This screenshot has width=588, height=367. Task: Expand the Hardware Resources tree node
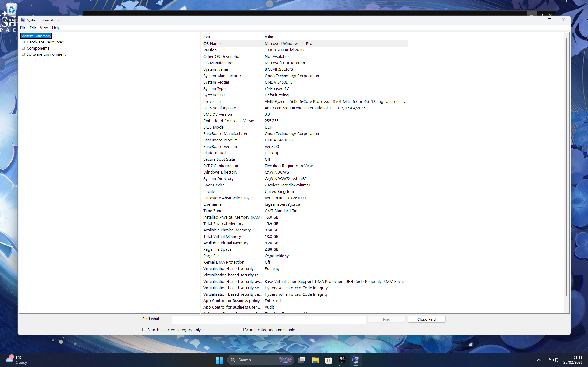23,42
